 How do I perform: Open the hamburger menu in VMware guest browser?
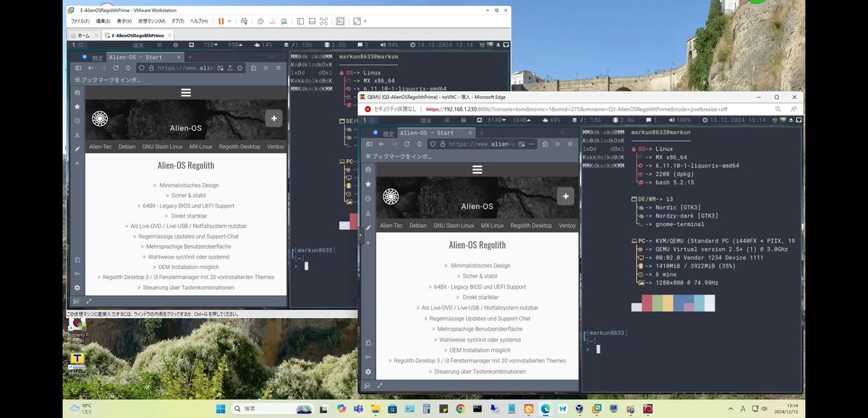[x=280, y=68]
